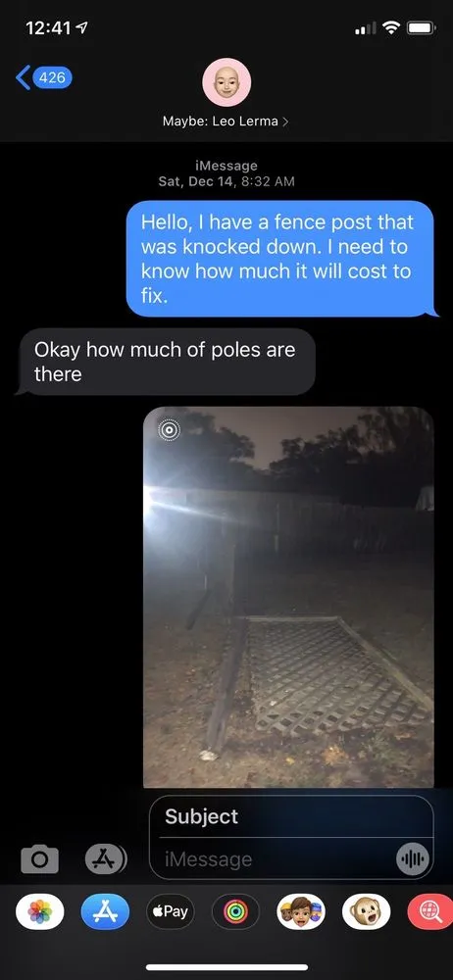Screen dimensions: 453x980
Task: Open the App Store icon in app strip
Action: tap(105, 911)
